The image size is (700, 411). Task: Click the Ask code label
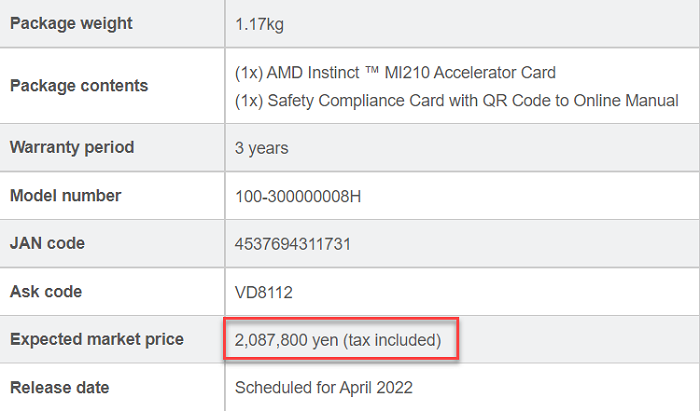pyautogui.click(x=46, y=291)
